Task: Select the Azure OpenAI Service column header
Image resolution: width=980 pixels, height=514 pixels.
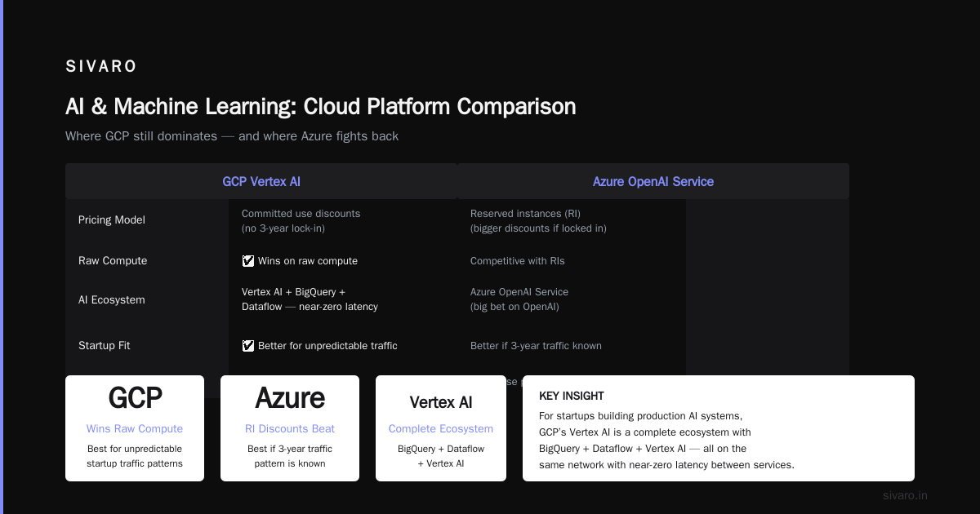Action: tap(653, 181)
